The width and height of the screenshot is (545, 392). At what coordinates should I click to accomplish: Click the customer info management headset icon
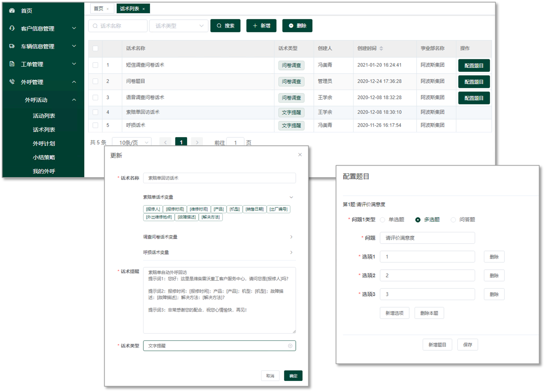tap(12, 28)
